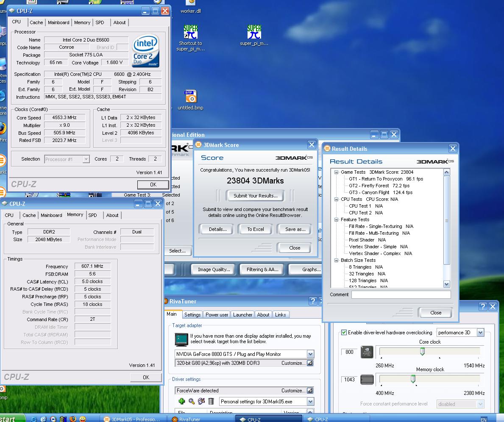
Task: Click the Comment input field in Result Details
Action: coord(401,295)
